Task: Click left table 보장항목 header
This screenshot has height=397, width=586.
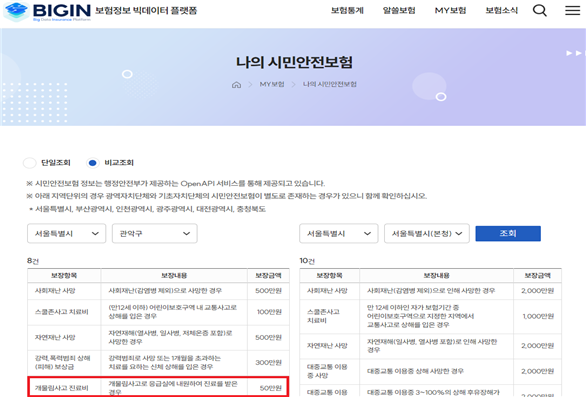Action: tap(64, 276)
